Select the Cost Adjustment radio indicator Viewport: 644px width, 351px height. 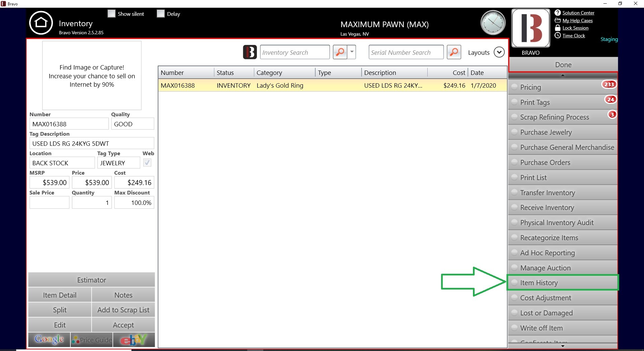514,298
